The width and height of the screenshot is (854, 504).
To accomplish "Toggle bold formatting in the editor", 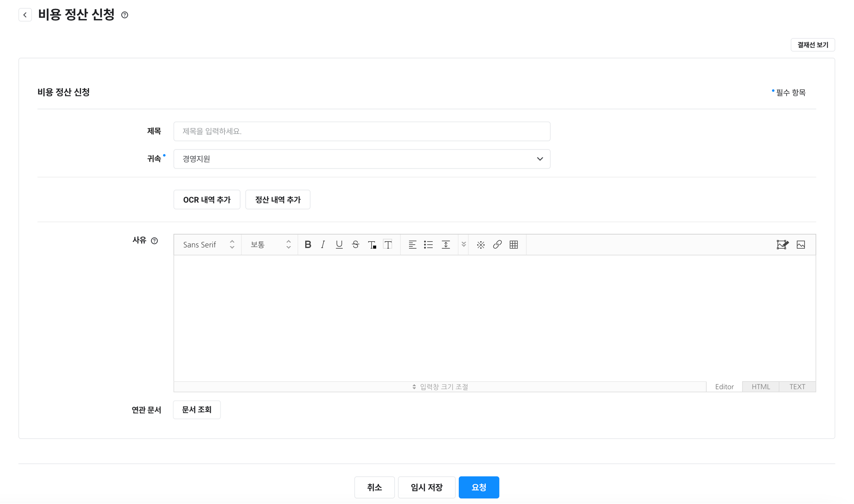I will point(308,245).
